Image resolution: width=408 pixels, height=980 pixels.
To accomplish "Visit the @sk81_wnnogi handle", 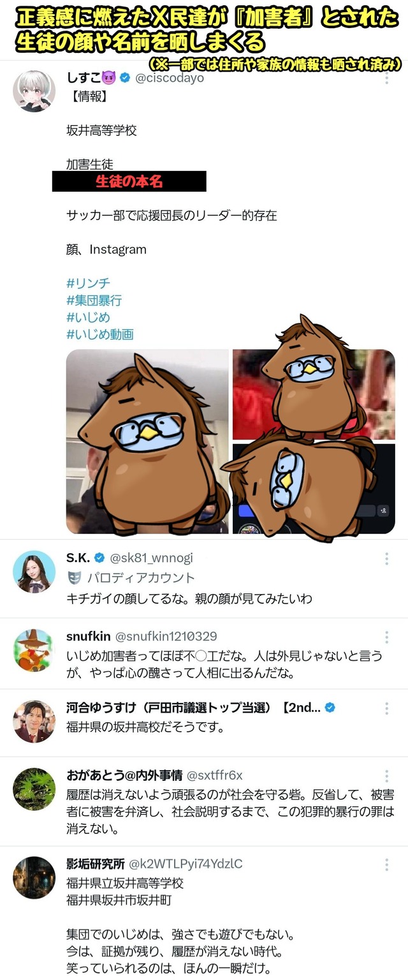I will click(151, 558).
